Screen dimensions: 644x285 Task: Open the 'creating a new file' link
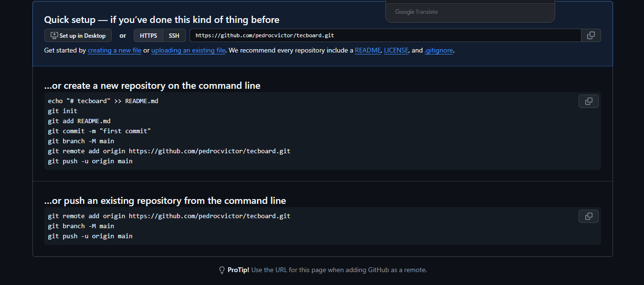(115, 50)
